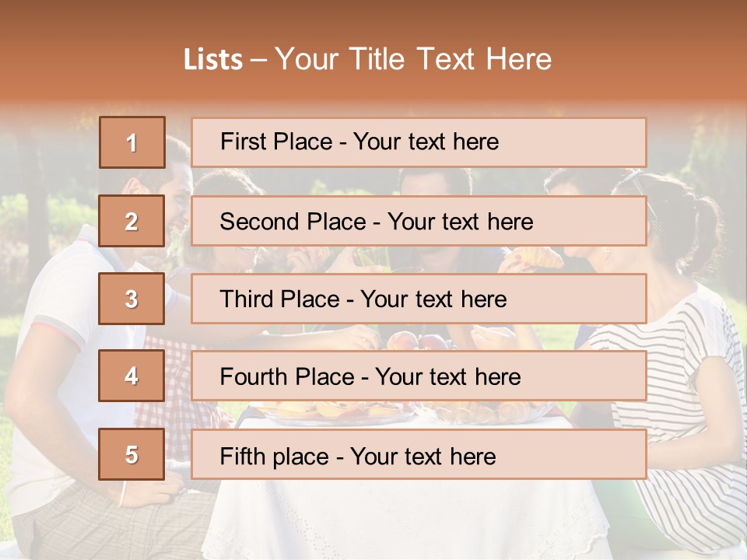The image size is (747, 560).
Task: Click the number 5 box
Action: click(132, 454)
